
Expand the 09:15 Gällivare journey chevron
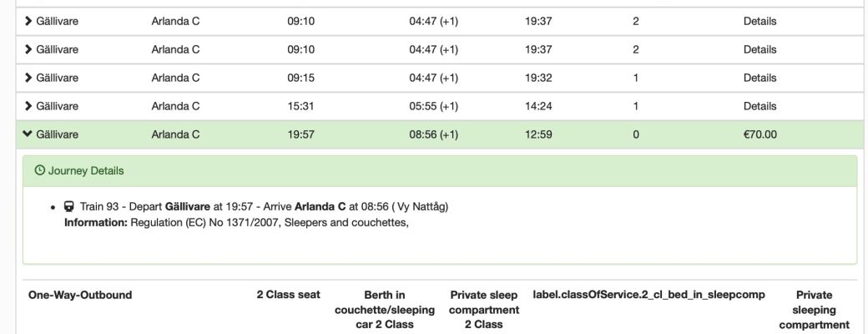click(28, 78)
